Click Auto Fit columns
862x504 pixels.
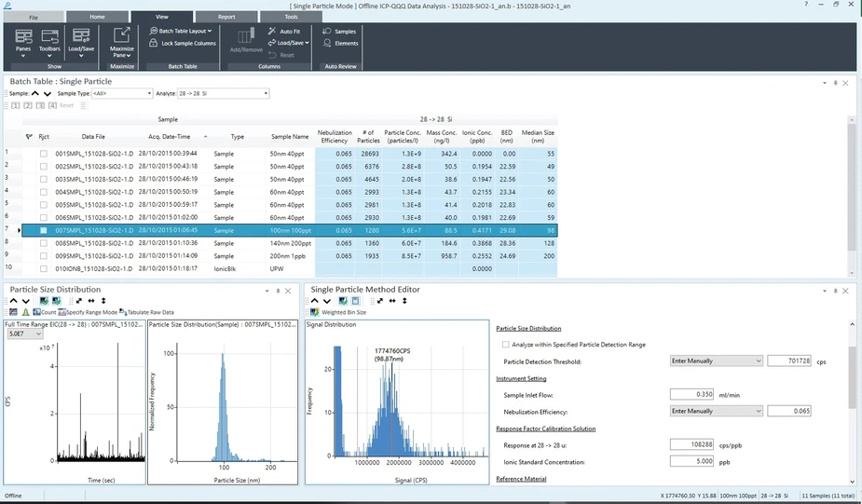click(x=284, y=32)
